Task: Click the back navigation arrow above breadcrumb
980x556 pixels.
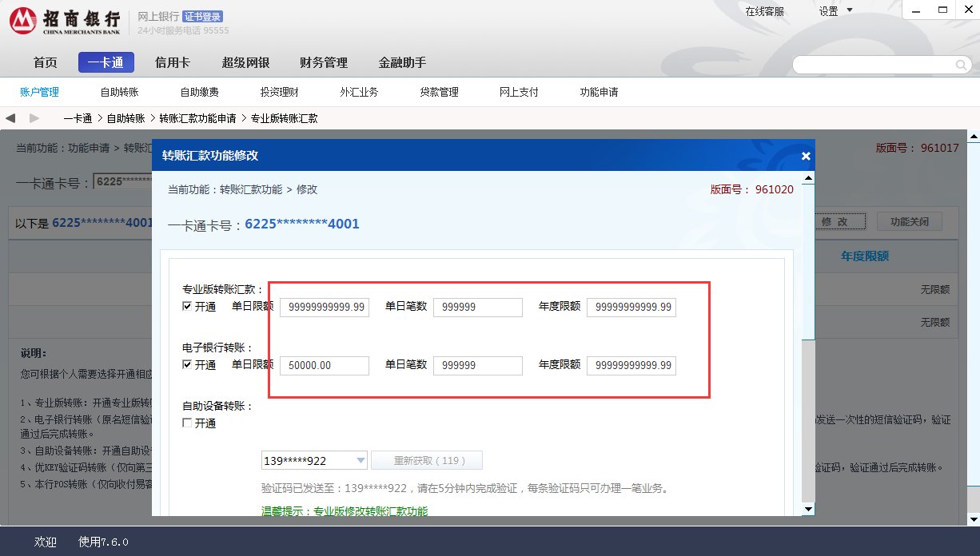Action: (10, 117)
